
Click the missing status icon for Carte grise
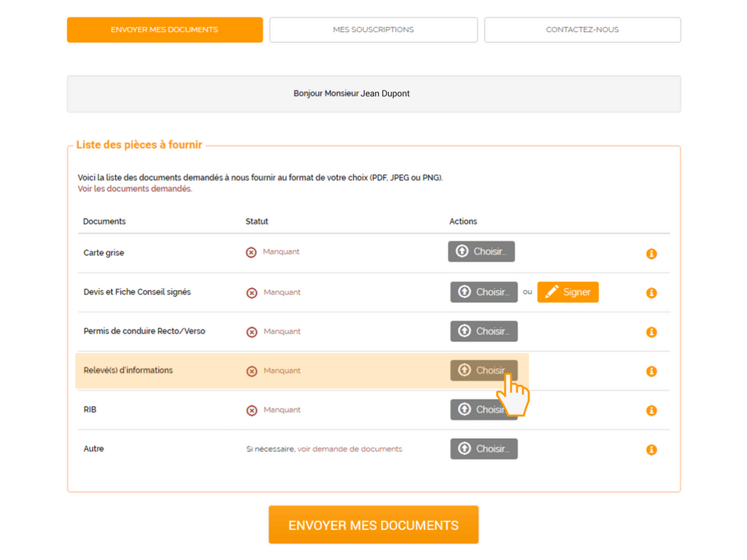(x=251, y=251)
